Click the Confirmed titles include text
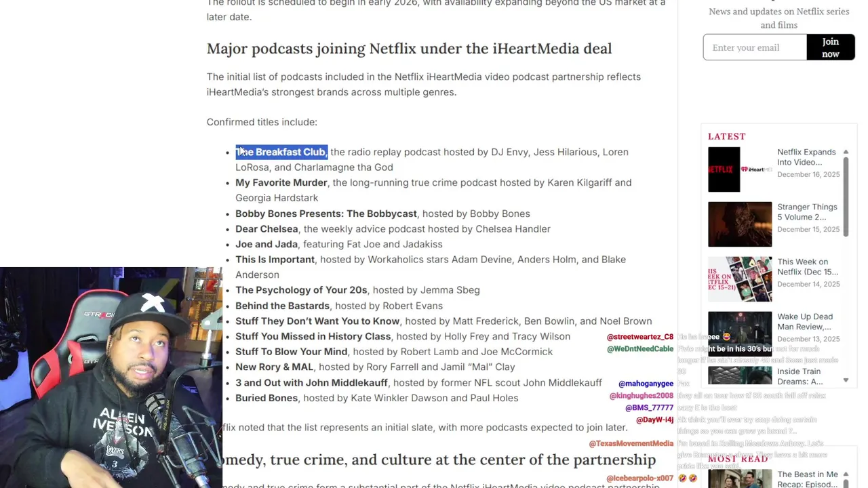This screenshot has height=488, width=868. (262, 122)
